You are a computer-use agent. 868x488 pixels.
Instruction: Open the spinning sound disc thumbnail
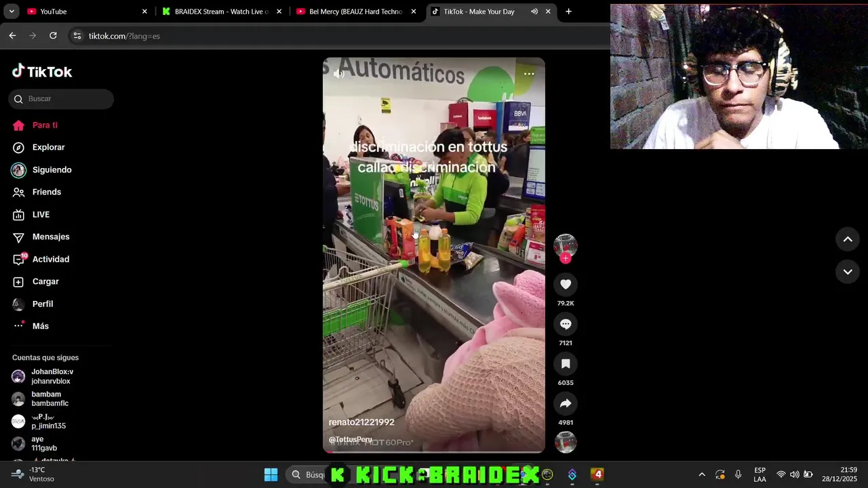click(x=566, y=442)
